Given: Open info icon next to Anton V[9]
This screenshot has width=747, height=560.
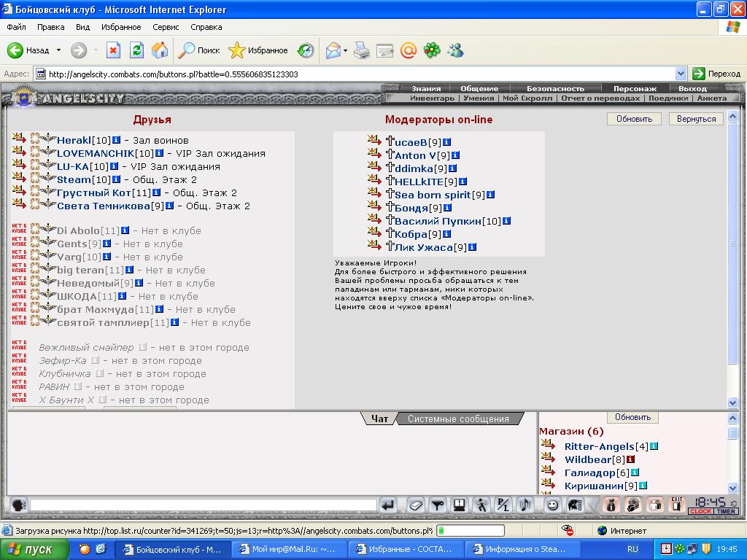Looking at the screenshot, I should tap(455, 155).
